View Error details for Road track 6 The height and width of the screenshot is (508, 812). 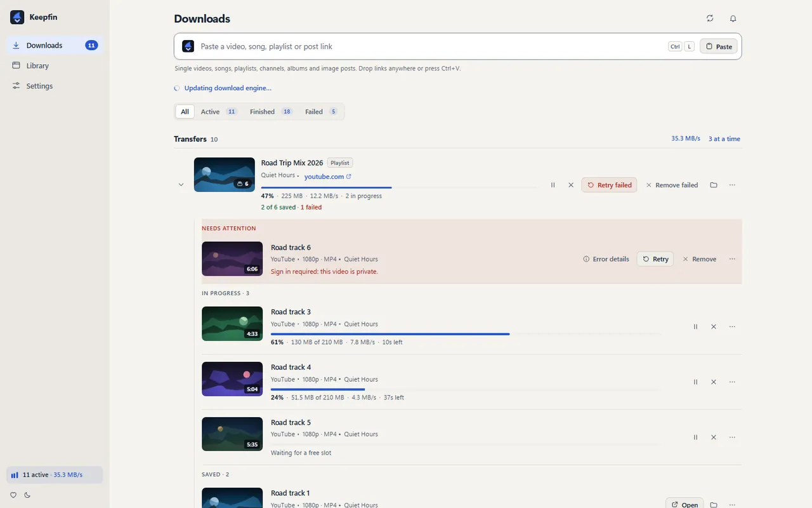606,259
